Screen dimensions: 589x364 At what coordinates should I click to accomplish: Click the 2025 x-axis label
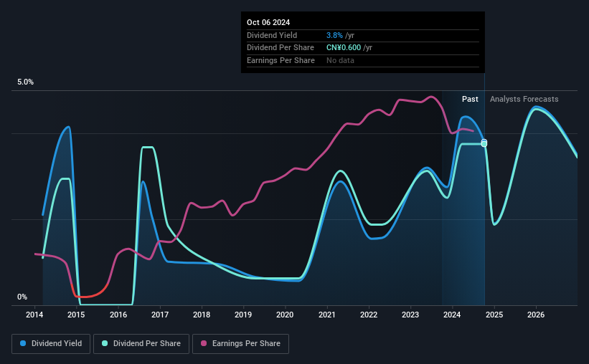coord(494,315)
